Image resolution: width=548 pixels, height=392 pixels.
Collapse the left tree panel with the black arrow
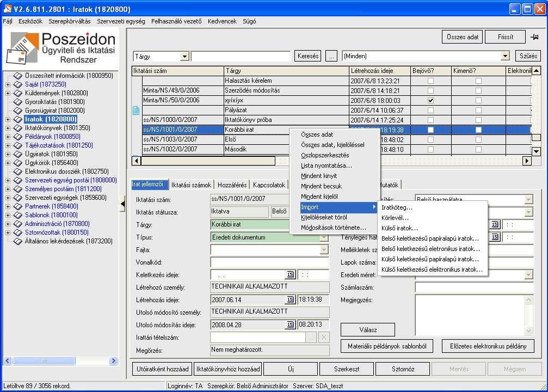(122, 204)
